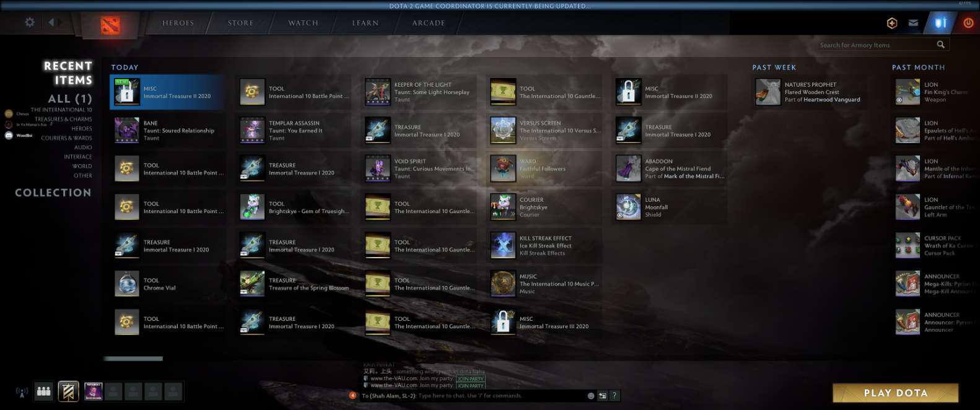Open the Heroes tab
The width and height of the screenshot is (980, 410).
(x=178, y=23)
